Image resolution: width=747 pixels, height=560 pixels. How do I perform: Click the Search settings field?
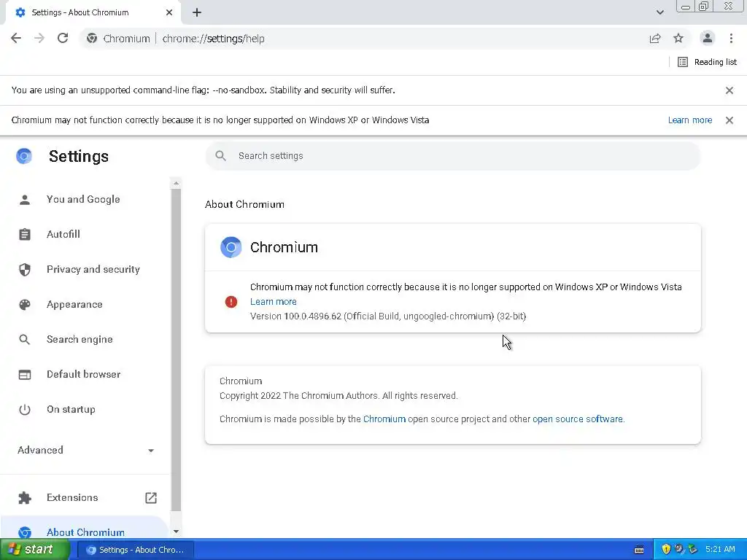(x=452, y=156)
